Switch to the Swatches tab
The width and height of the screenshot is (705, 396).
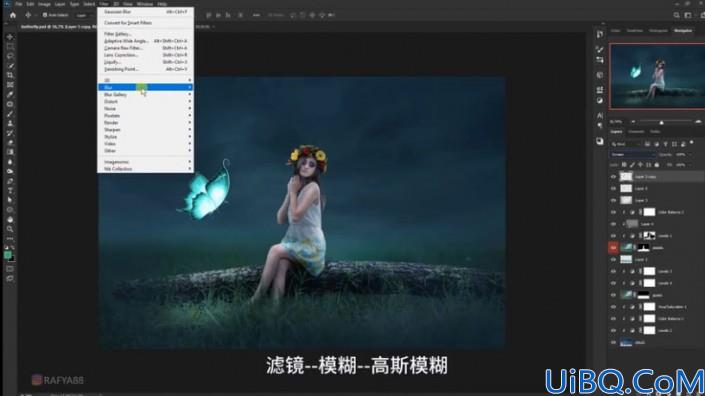(x=635, y=31)
